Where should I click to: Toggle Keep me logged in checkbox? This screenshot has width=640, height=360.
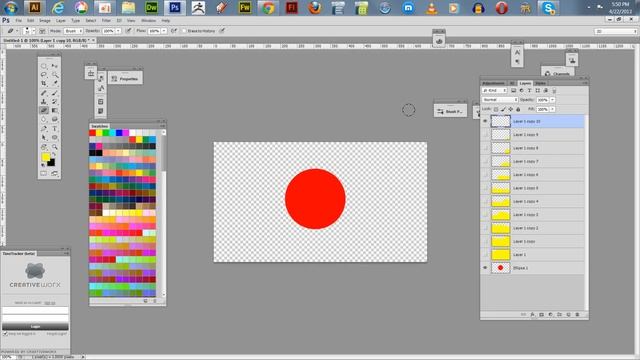[x=5, y=334]
